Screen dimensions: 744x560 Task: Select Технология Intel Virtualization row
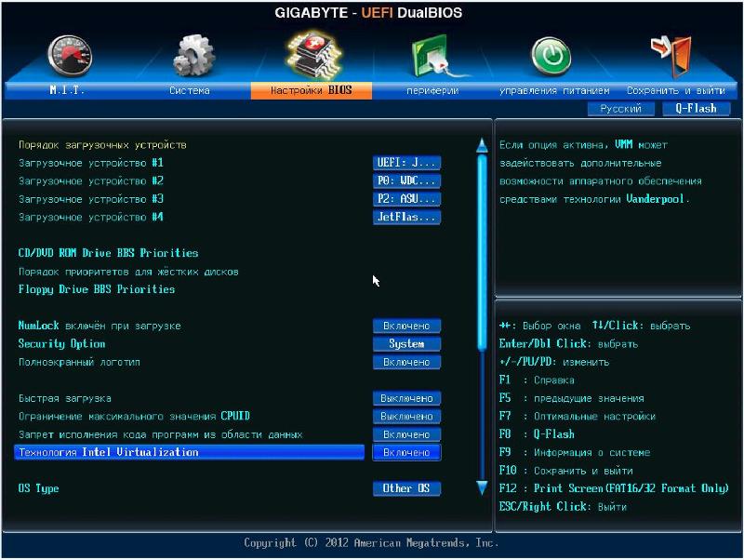pos(190,452)
